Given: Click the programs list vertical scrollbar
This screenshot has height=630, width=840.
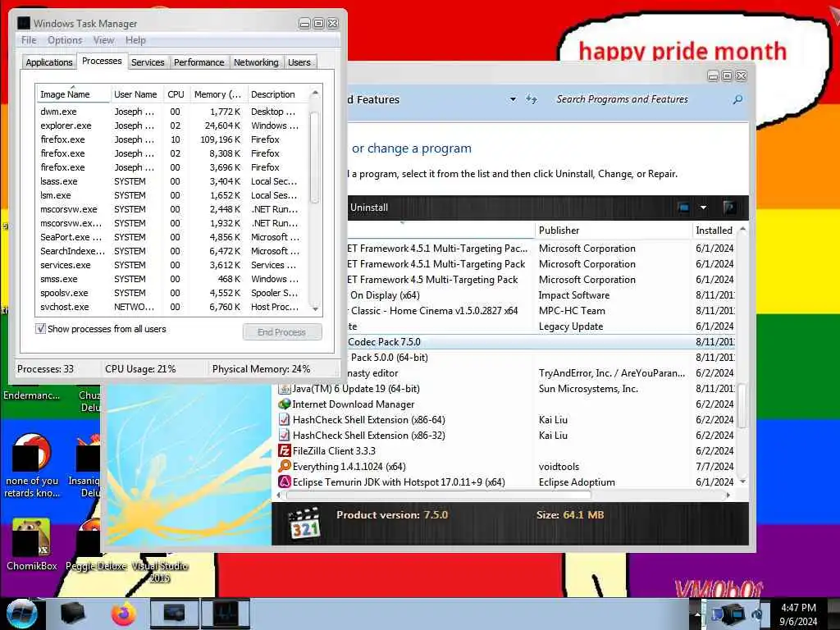Looking at the screenshot, I should click(742, 405).
